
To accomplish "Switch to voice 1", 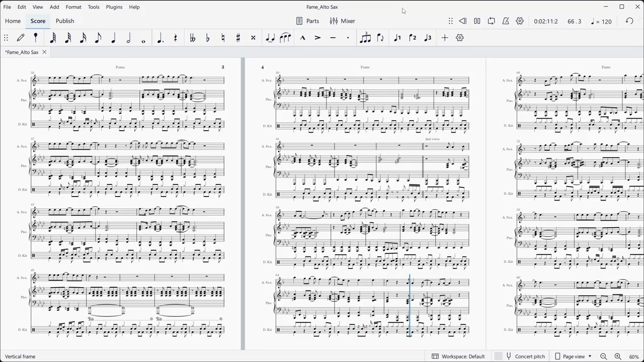I will point(397,38).
